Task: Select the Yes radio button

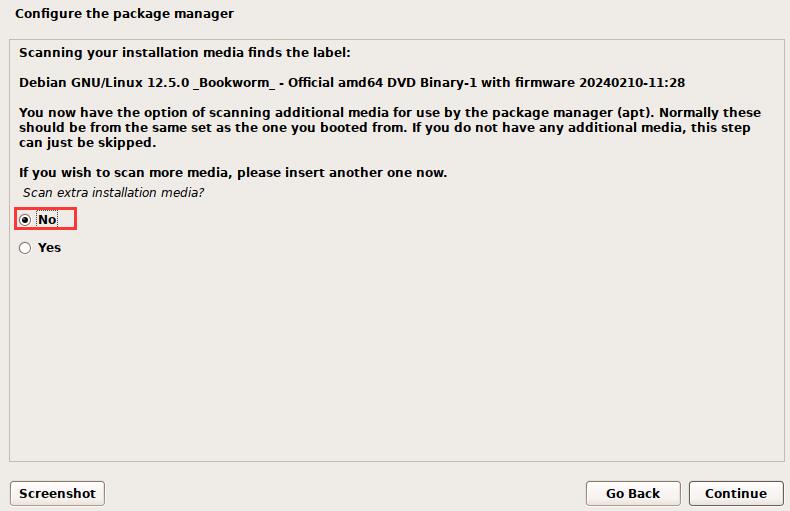Action: point(25,248)
